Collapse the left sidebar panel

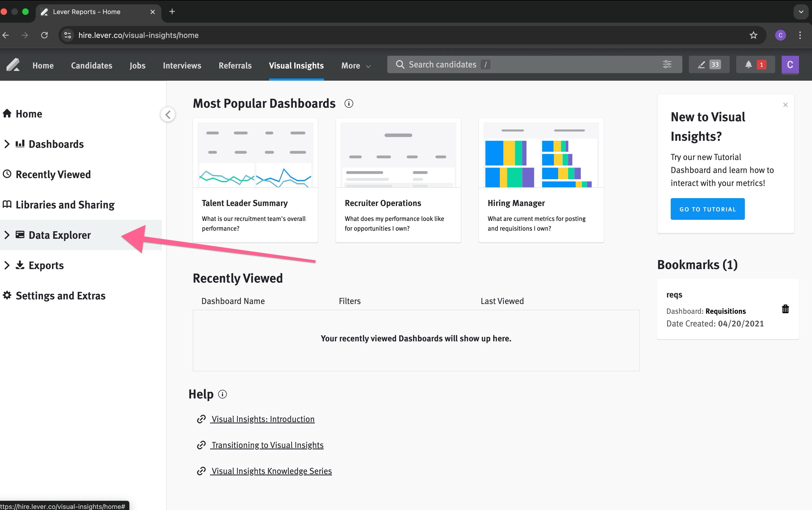[168, 114]
